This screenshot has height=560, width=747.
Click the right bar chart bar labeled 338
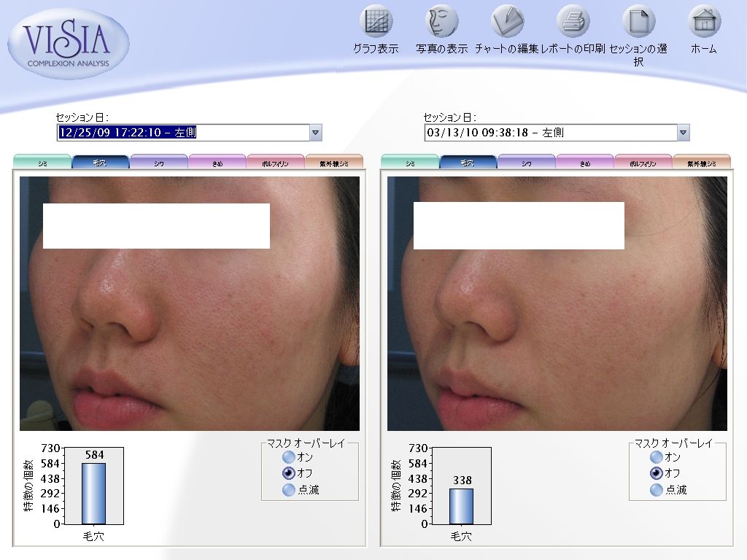(x=461, y=507)
